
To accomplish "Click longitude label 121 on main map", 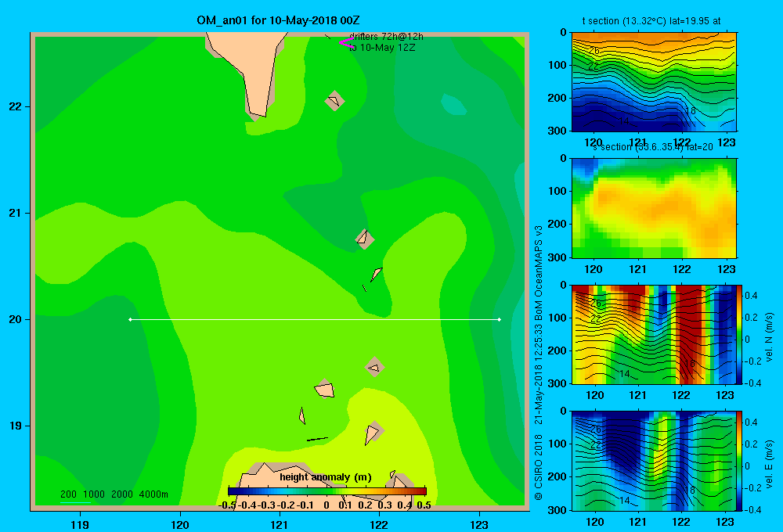I will 280,524.
